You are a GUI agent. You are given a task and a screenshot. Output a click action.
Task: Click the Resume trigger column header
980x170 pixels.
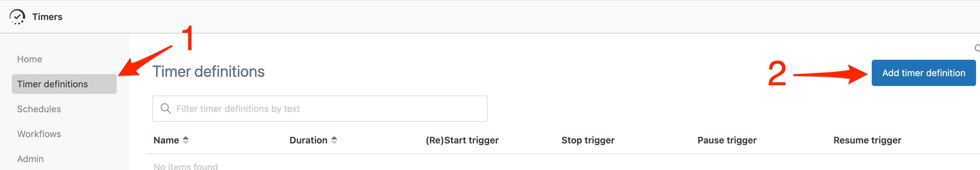[x=867, y=140]
